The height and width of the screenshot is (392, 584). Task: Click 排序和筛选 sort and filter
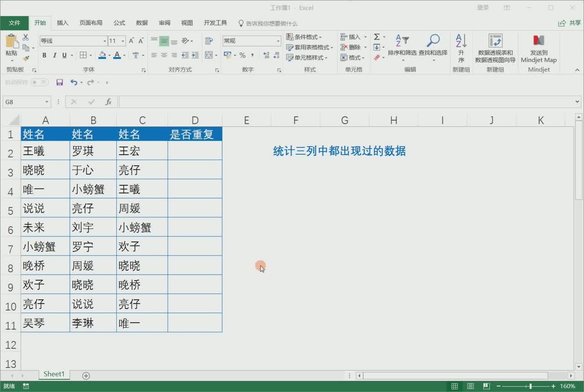pos(402,47)
